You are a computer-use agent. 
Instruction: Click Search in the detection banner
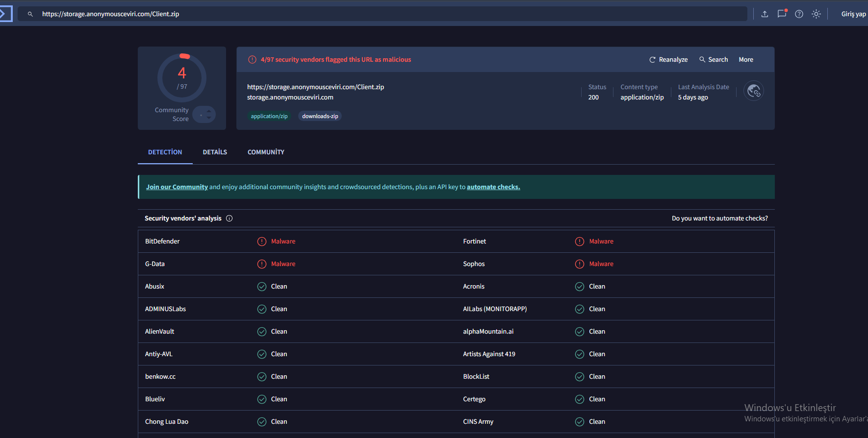point(714,60)
